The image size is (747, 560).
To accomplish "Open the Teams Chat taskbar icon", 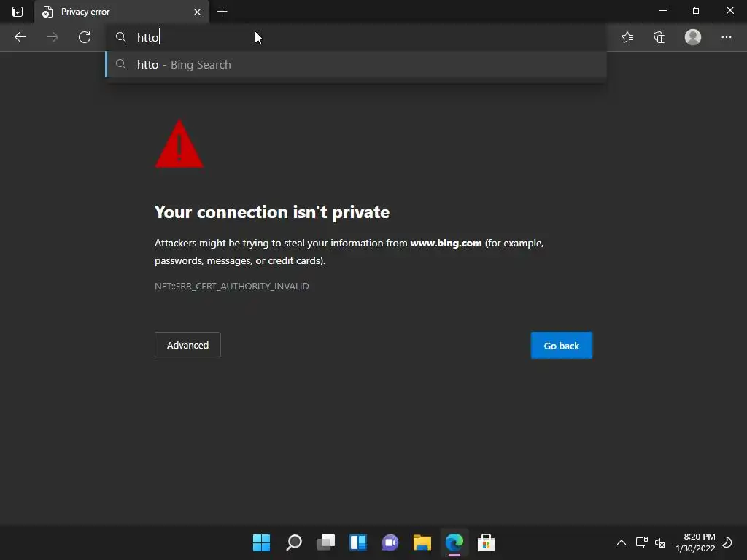I will (x=390, y=542).
